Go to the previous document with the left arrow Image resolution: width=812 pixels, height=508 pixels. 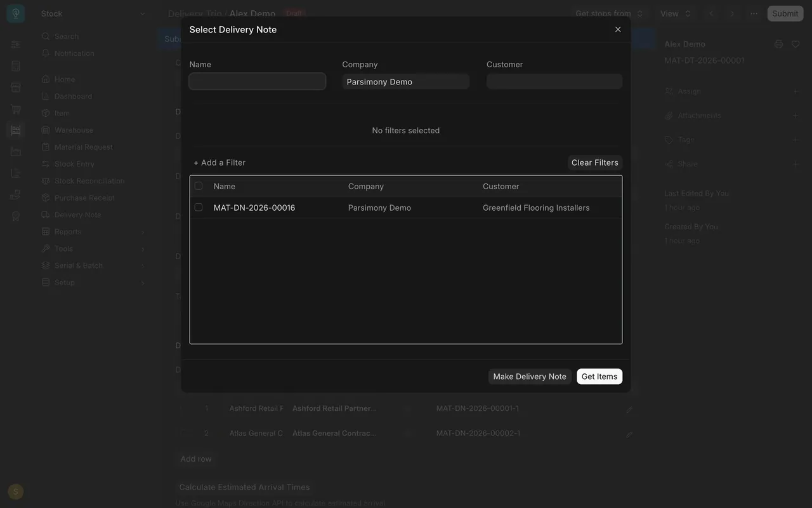(711, 13)
